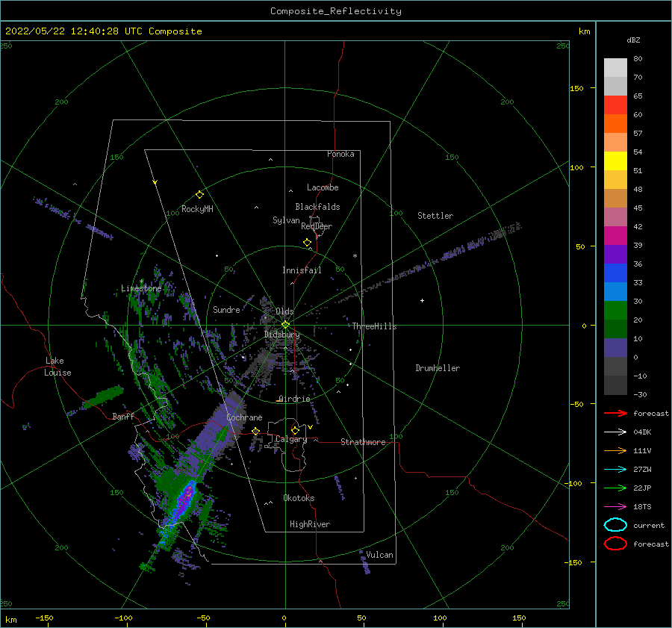672x628 pixels.
Task: Click the Innisfail city label
Action: (302, 270)
